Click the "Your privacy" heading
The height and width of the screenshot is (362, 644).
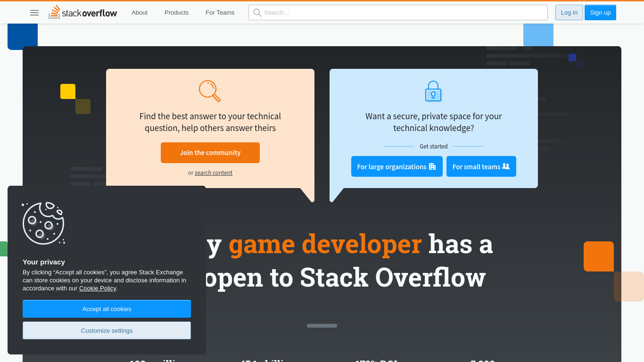44,262
